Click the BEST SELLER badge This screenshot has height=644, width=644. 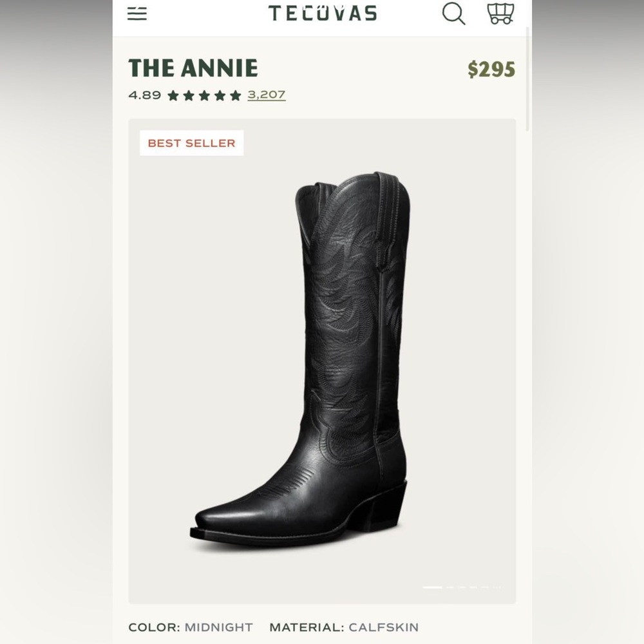pos(191,143)
